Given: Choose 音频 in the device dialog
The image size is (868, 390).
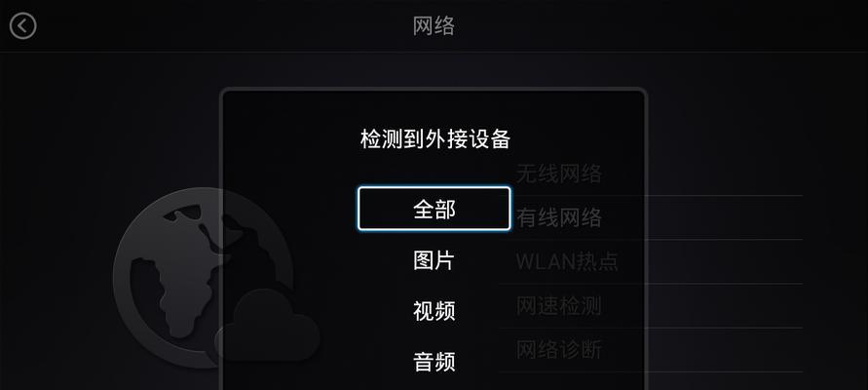Looking at the screenshot, I should (x=434, y=361).
